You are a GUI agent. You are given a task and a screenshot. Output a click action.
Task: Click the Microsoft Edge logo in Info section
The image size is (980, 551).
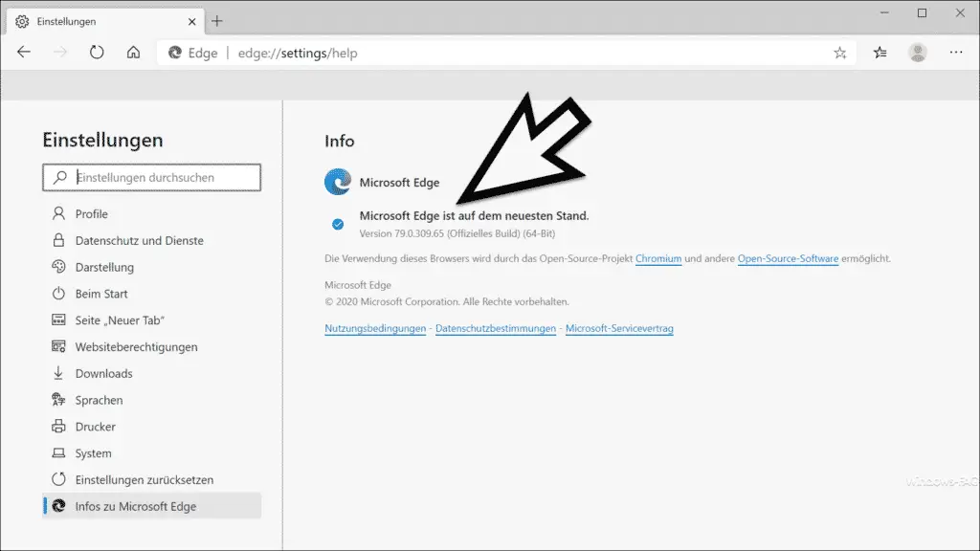click(x=338, y=182)
